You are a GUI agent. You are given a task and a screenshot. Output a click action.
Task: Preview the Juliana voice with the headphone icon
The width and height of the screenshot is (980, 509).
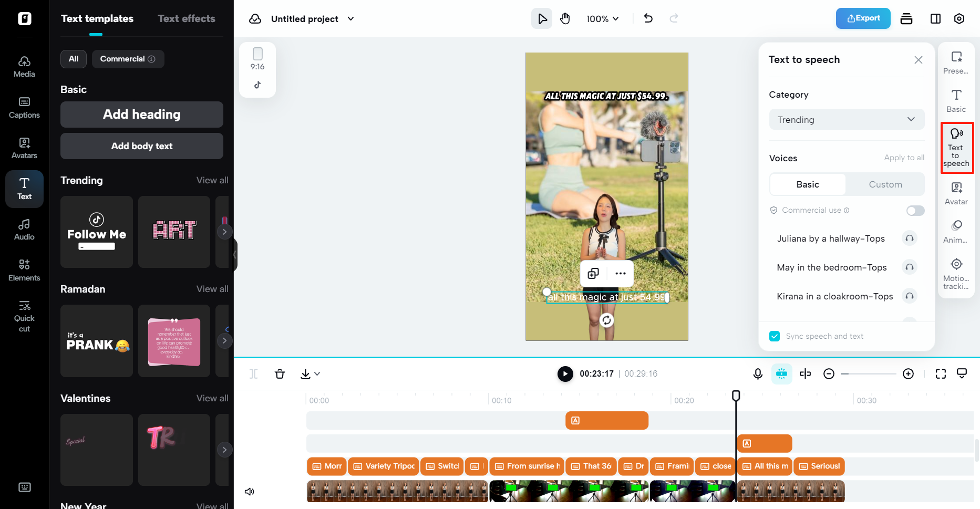pyautogui.click(x=910, y=238)
